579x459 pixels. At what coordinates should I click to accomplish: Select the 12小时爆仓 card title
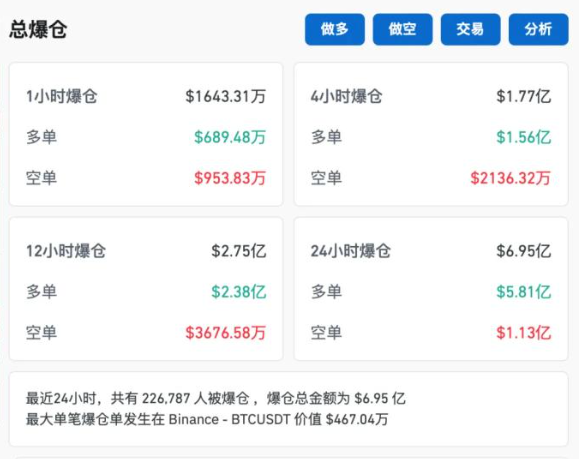click(66, 251)
